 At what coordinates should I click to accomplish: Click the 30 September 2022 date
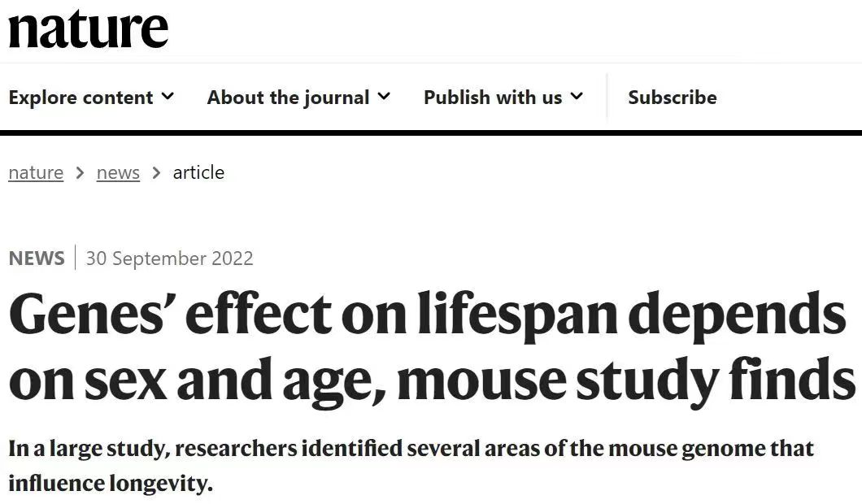point(169,259)
